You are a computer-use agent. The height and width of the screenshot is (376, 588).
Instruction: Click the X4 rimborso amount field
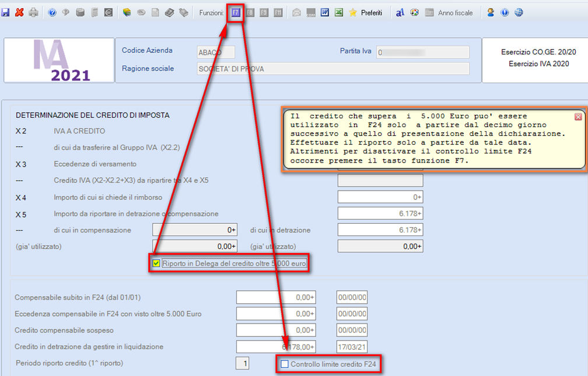[x=380, y=197]
